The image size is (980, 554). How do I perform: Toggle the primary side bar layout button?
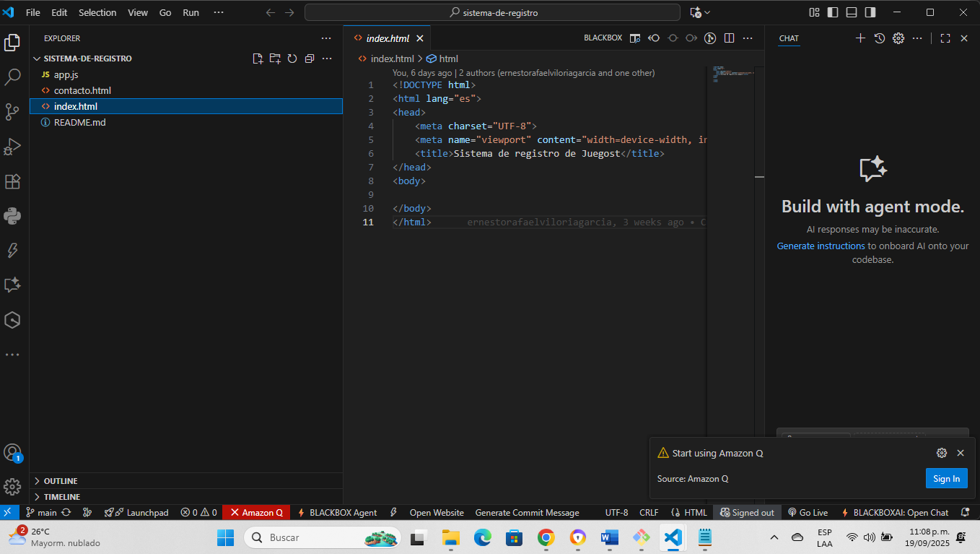(833, 12)
